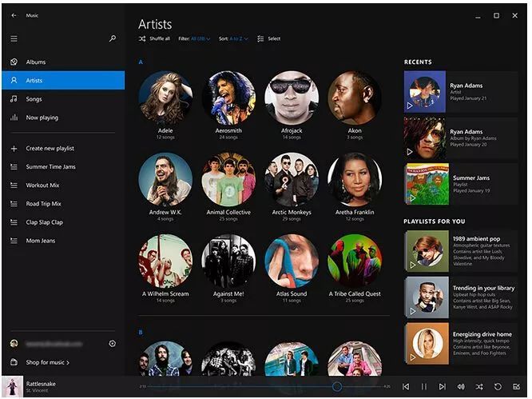Click the Shop for music bag icon
Image resolution: width=532 pixels, height=399 pixels.
tap(14, 362)
